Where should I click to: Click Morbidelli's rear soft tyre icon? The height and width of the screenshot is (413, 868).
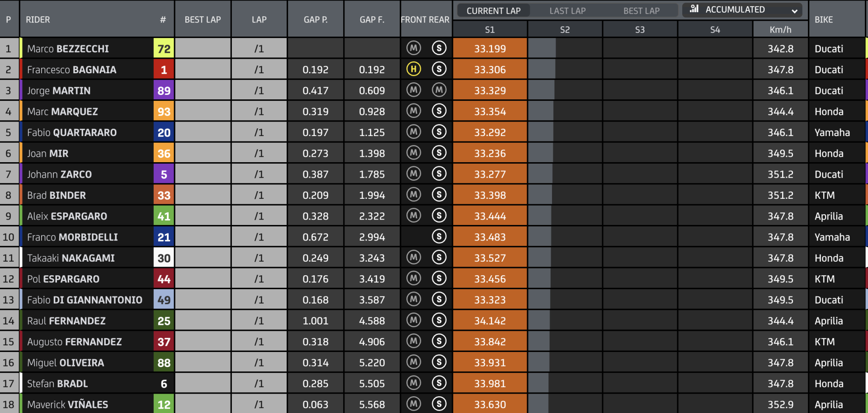tap(439, 236)
